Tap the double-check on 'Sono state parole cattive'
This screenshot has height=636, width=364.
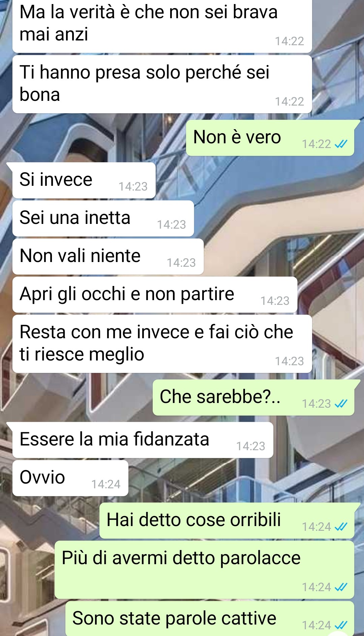(341, 625)
